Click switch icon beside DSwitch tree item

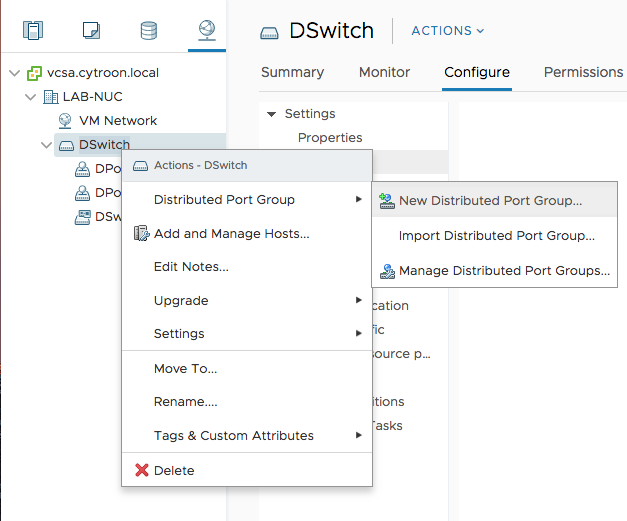[x=66, y=146]
